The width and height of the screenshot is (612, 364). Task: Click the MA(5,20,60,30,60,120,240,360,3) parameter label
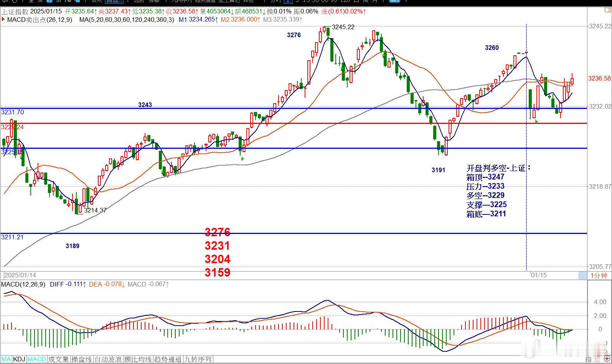[x=127, y=19]
